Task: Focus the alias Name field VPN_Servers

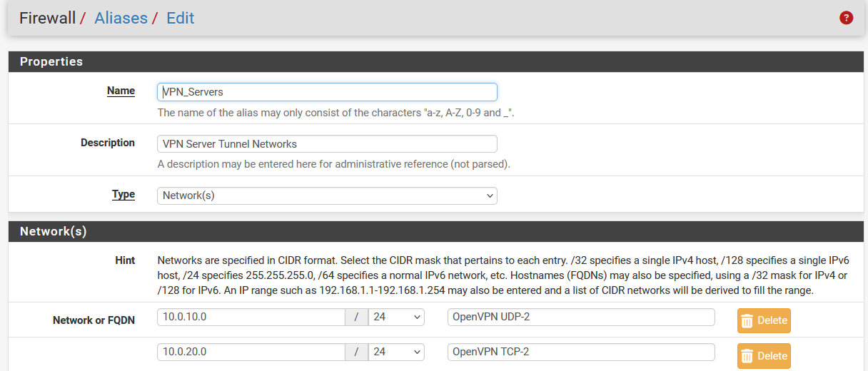Action: click(x=327, y=92)
